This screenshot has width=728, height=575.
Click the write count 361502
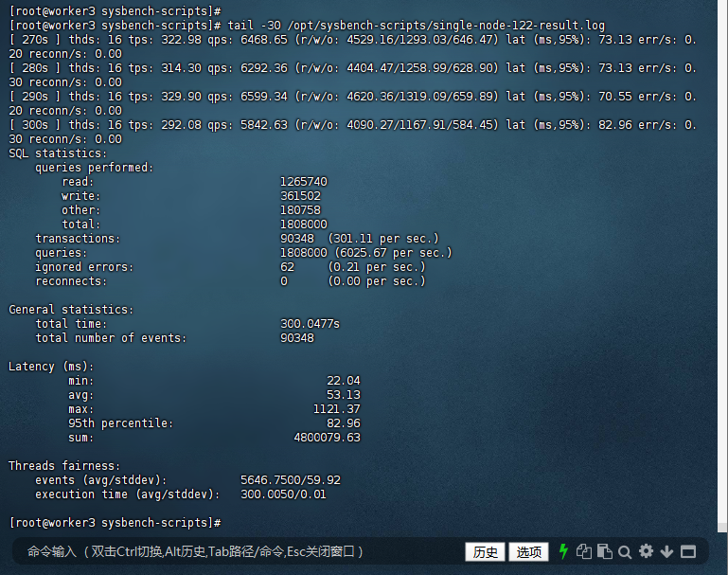coord(300,196)
